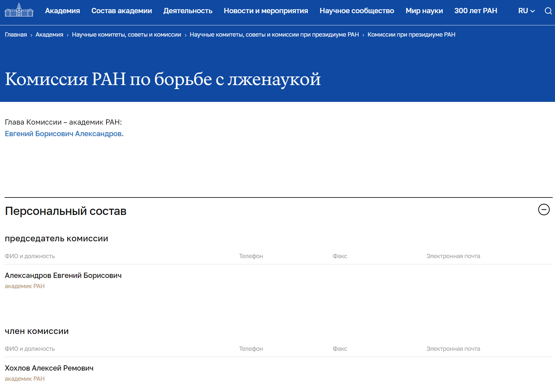This screenshot has width=555, height=392.
Task: Select Александров Евгений Борисович table row name
Action: 63,275
